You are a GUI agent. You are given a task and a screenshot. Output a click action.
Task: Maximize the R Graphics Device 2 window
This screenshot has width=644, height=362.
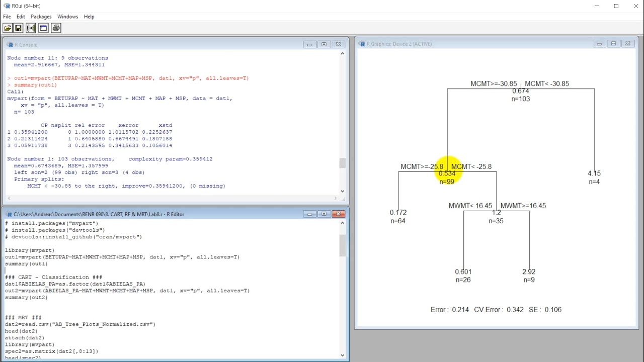(x=613, y=44)
